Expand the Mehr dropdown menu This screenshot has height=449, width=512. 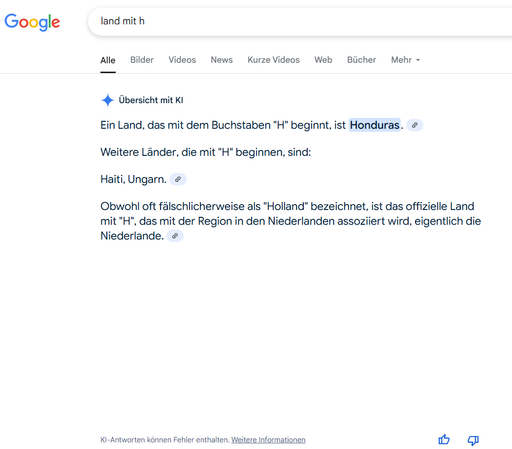[405, 60]
